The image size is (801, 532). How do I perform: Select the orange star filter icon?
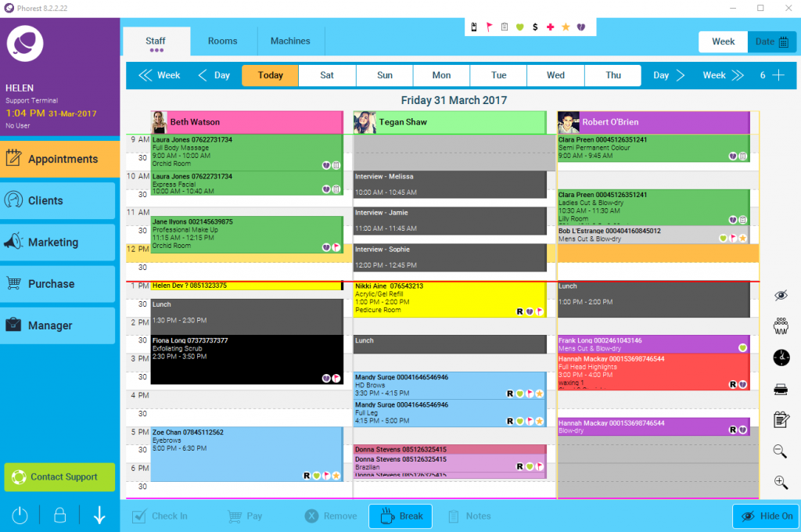point(566,27)
